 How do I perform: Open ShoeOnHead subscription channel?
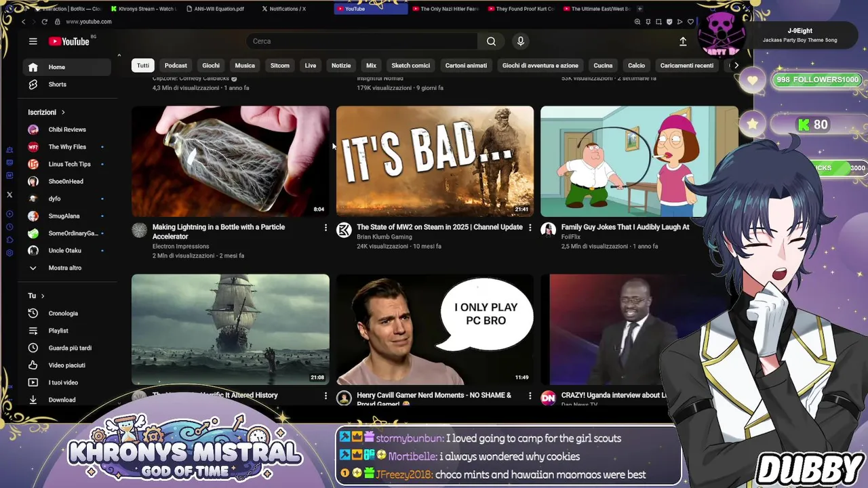click(66, 182)
